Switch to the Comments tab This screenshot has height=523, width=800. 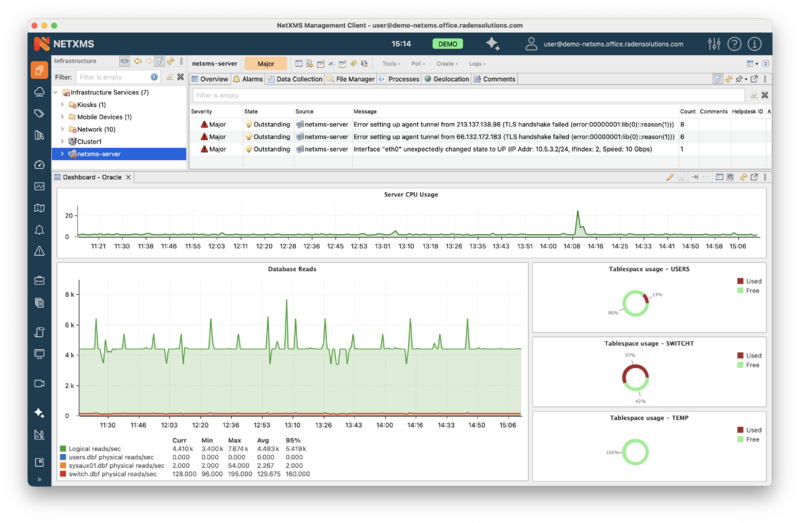(494, 79)
